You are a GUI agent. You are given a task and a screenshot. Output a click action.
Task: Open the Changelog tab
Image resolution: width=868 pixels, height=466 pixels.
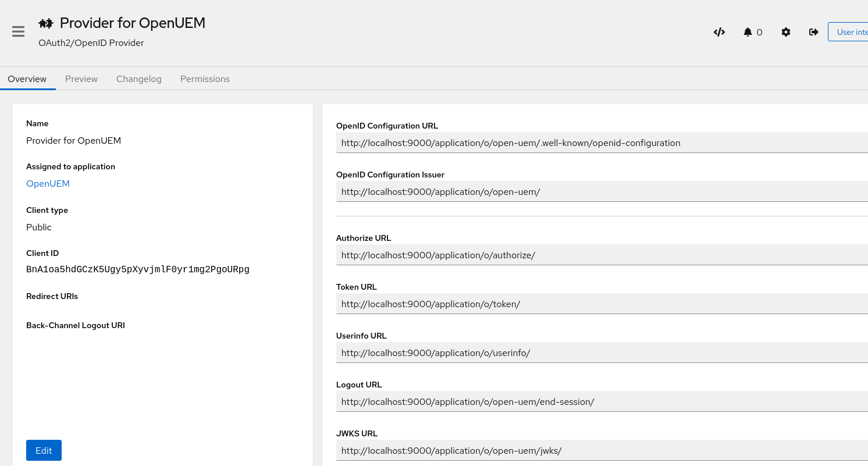tap(138, 79)
